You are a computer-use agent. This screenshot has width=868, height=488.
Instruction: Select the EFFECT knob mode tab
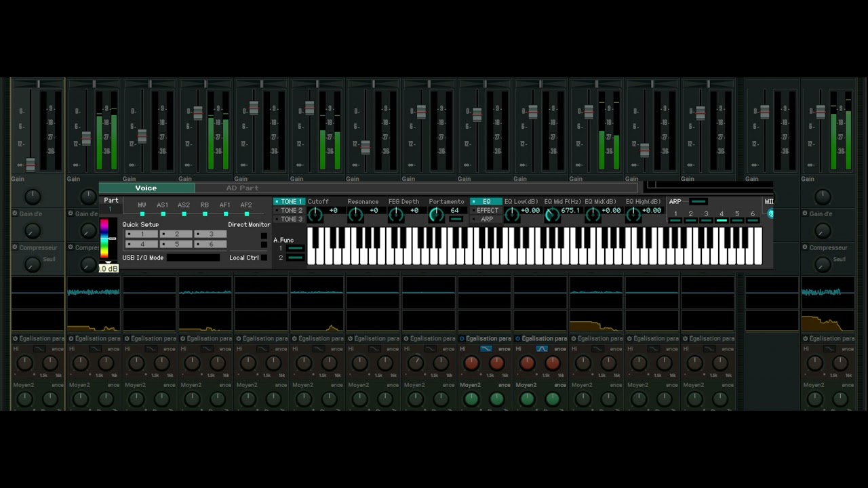point(486,211)
